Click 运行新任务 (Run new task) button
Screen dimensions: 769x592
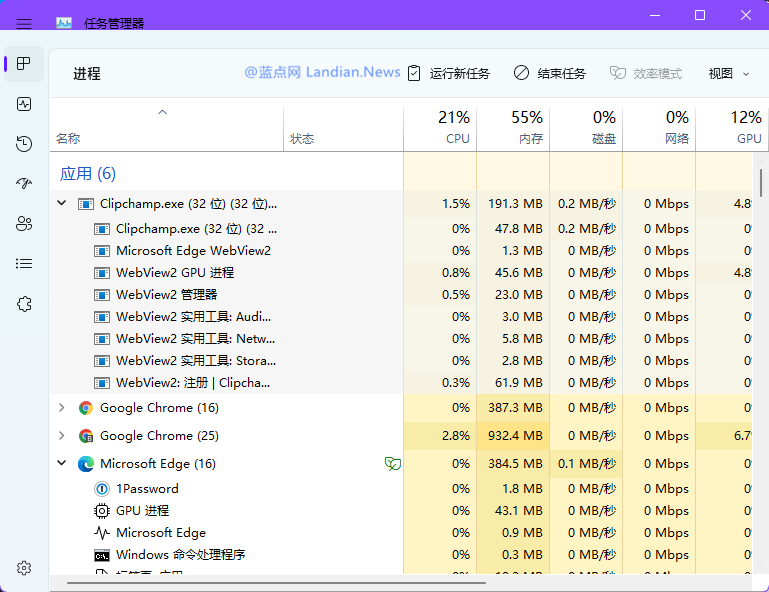[449, 74]
